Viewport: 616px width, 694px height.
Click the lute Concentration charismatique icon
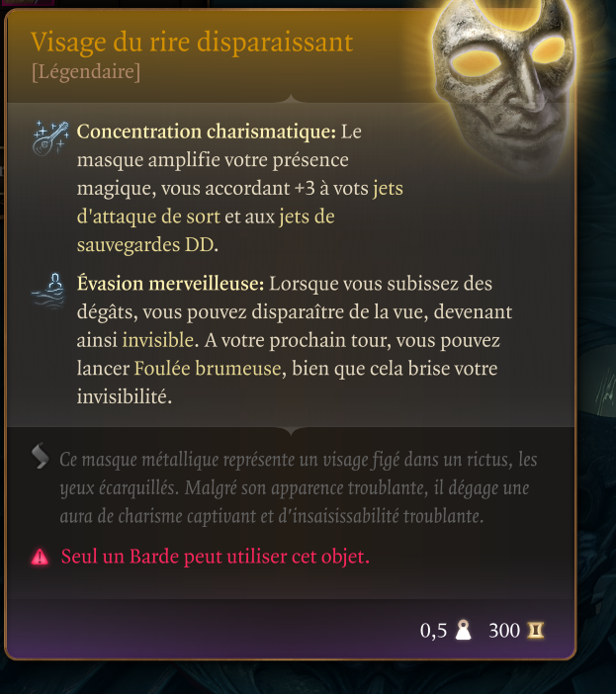[x=50, y=138]
